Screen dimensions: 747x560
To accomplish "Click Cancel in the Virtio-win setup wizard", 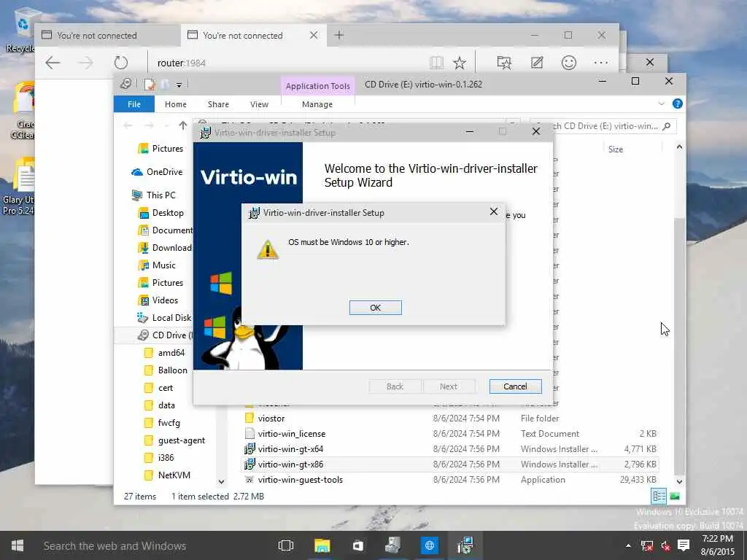I will [x=515, y=386].
